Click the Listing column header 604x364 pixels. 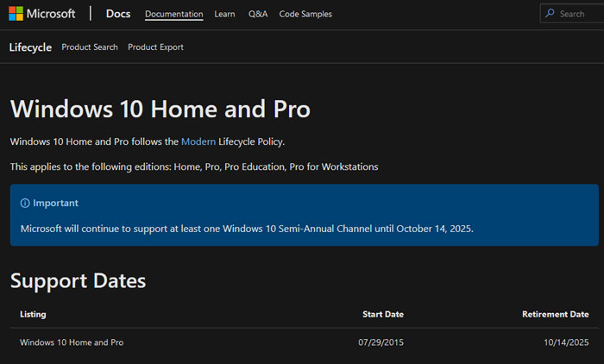[x=33, y=314]
